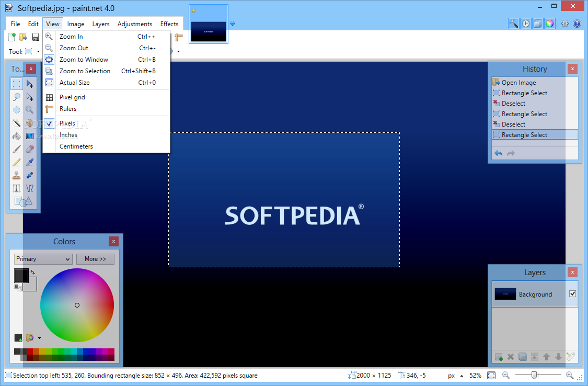Open the Adjustments menu
Screen dimensions: 588x386
135,24
